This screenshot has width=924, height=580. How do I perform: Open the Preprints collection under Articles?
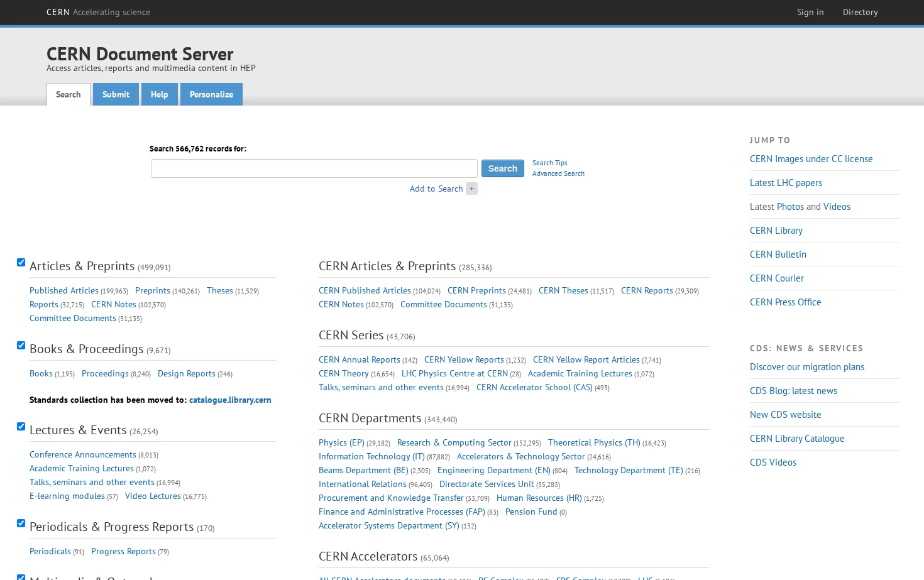[153, 290]
